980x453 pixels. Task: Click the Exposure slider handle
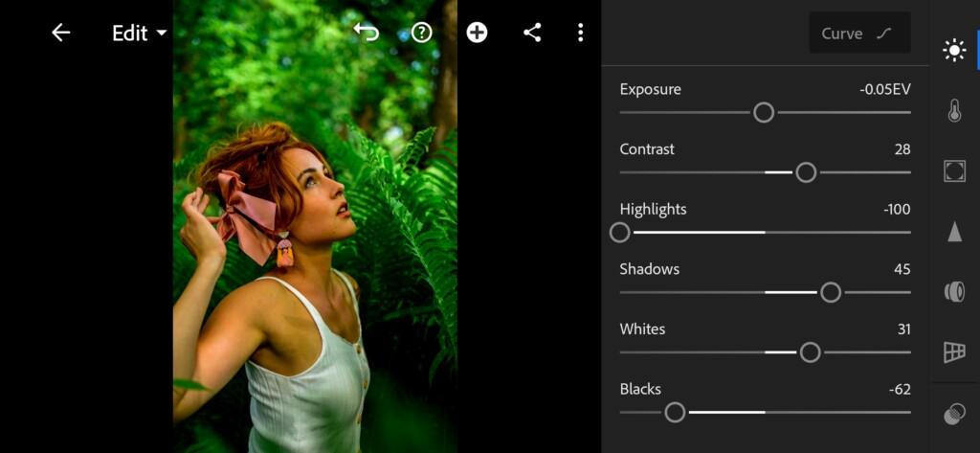pos(764,113)
